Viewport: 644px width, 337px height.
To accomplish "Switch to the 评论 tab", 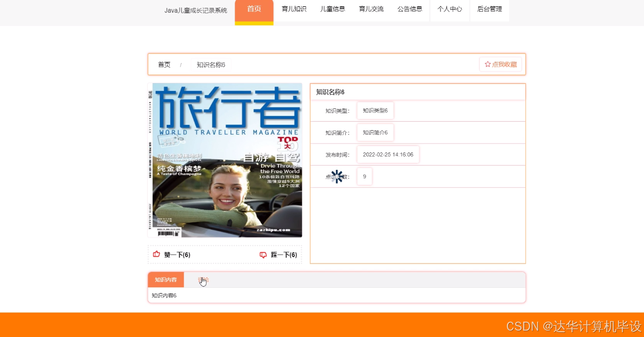I will (203, 280).
